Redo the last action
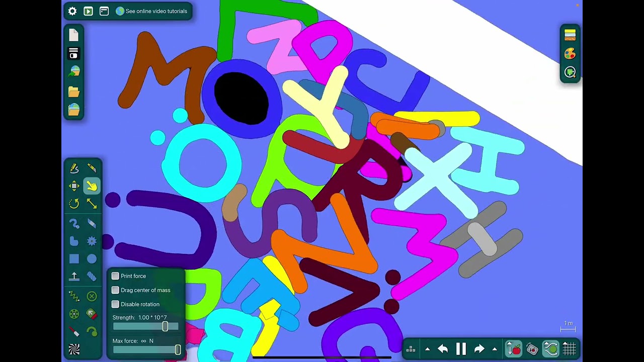Image resolution: width=644 pixels, height=362 pixels. pos(479,349)
